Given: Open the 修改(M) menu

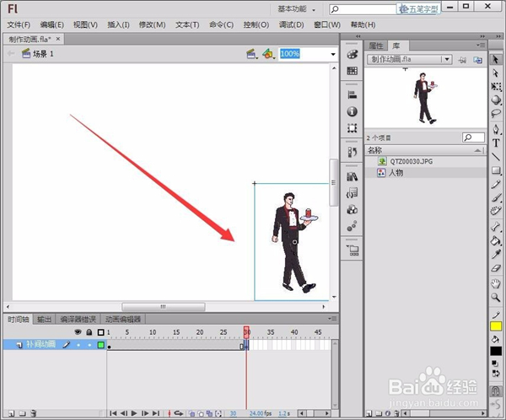Looking at the screenshot, I should tap(152, 24).
